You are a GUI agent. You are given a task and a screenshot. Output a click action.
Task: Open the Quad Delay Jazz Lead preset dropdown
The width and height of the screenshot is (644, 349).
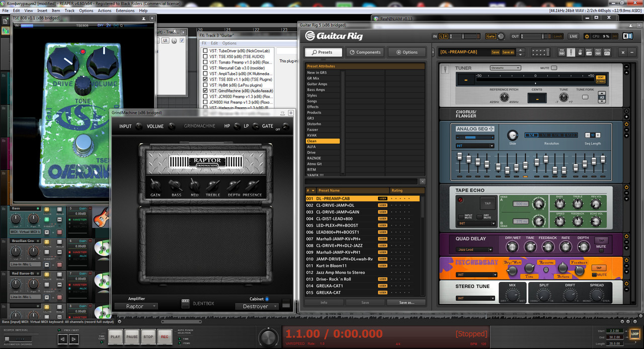coord(475,250)
